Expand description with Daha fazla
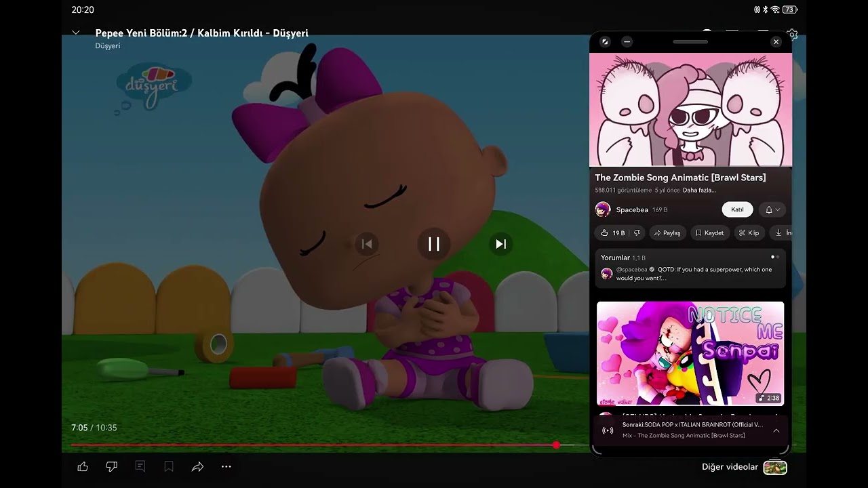 click(699, 190)
